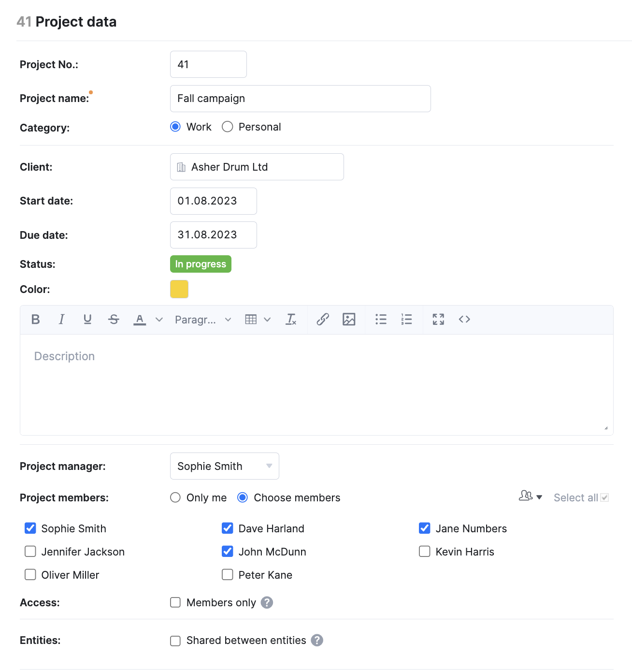This screenshot has width=632, height=672.
Task: Clear formatting using the Tx icon
Action: (291, 319)
